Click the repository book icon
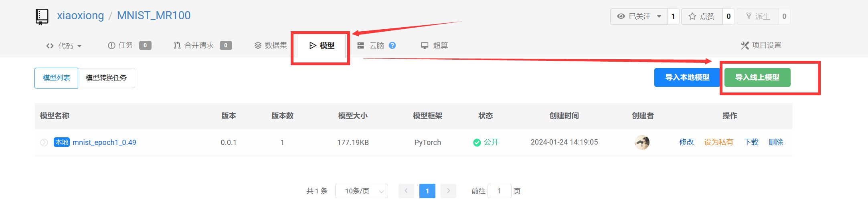Viewport: 868px width, 213px height. (42, 17)
